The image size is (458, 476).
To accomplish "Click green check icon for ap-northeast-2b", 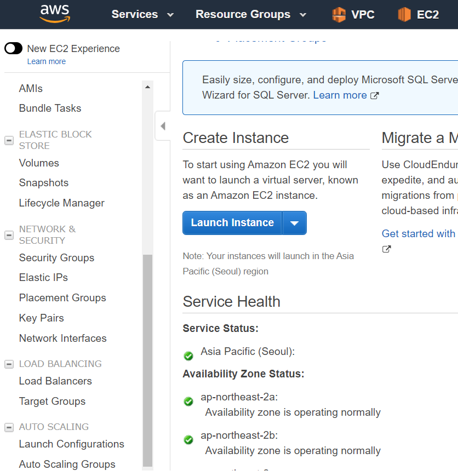I will pos(188,439).
